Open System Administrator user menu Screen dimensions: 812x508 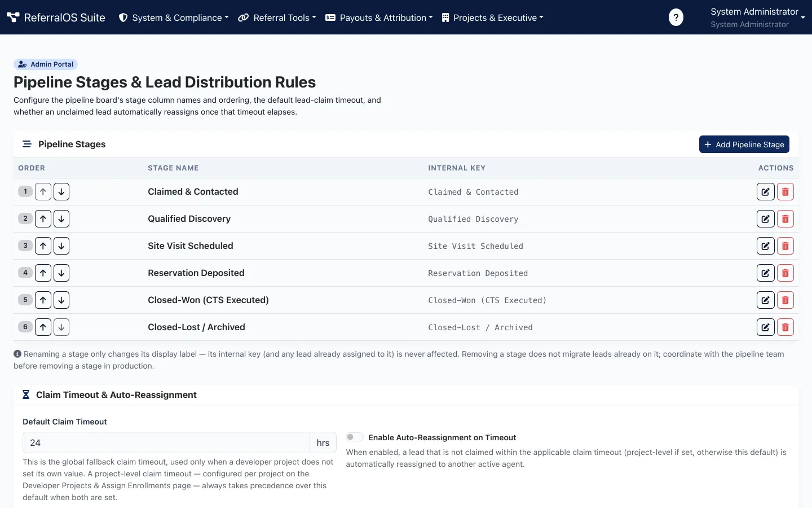click(757, 17)
